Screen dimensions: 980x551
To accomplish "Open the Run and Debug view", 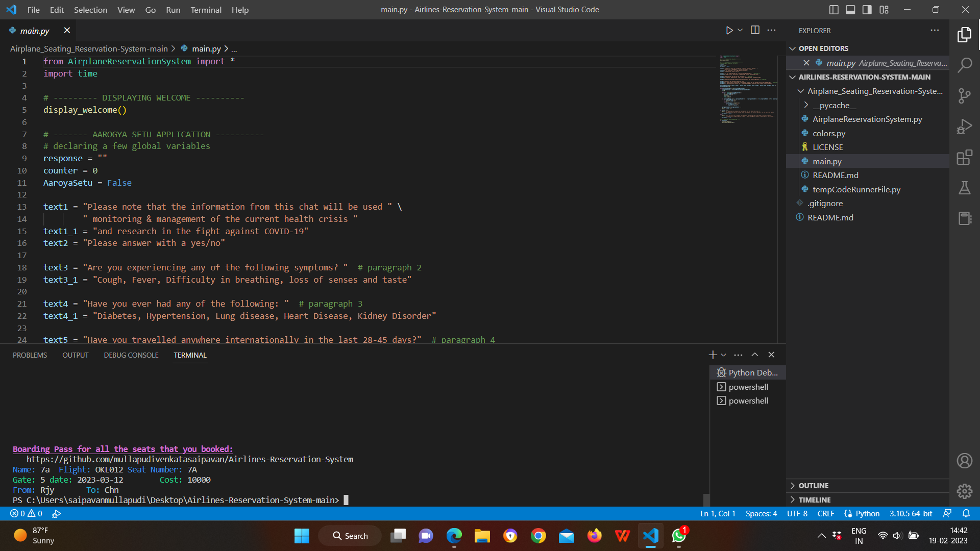I will point(964,127).
